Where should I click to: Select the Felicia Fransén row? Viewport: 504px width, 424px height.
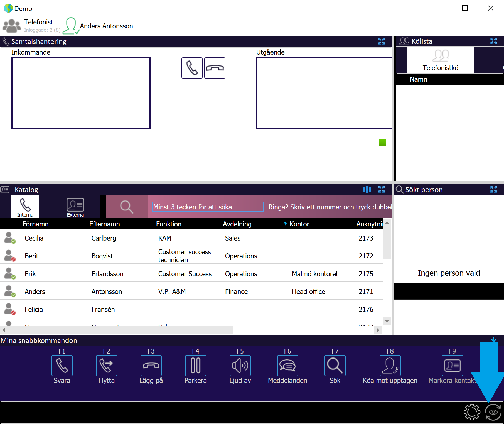pyautogui.click(x=191, y=309)
